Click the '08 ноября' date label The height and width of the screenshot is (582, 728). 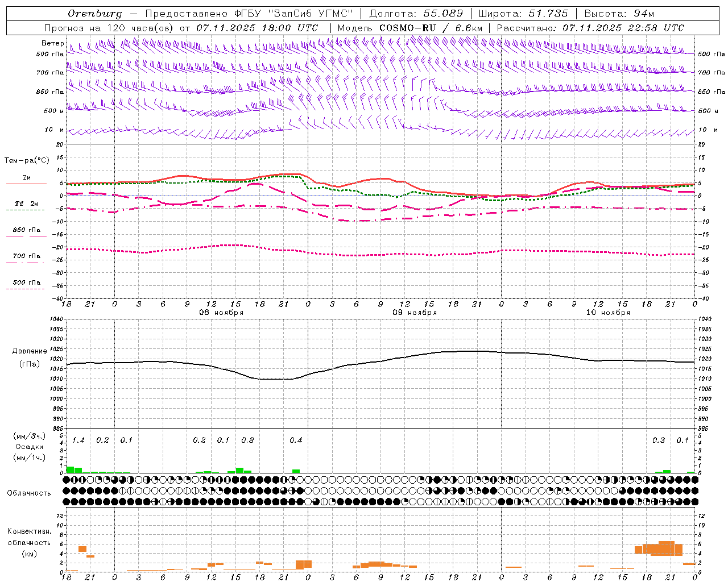pyautogui.click(x=221, y=313)
